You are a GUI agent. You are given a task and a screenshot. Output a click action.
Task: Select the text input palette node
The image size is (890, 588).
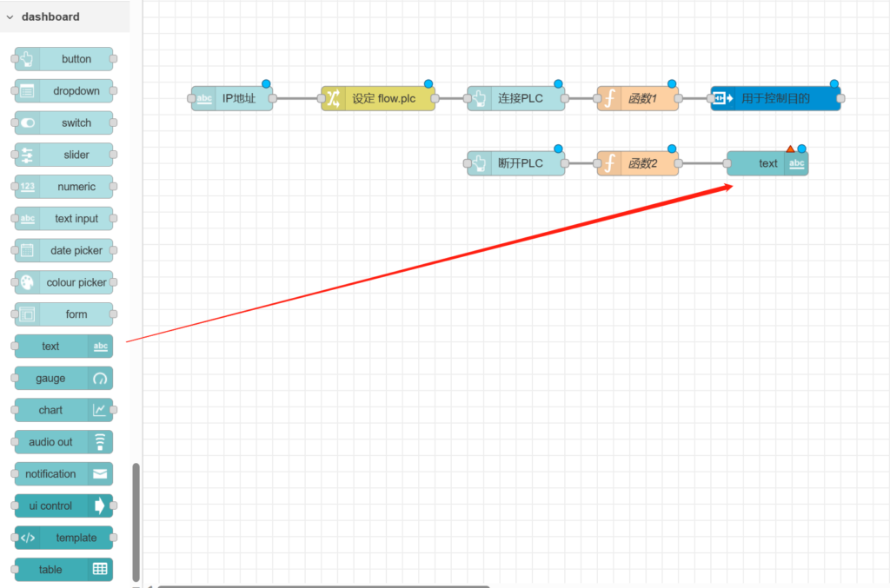65,219
